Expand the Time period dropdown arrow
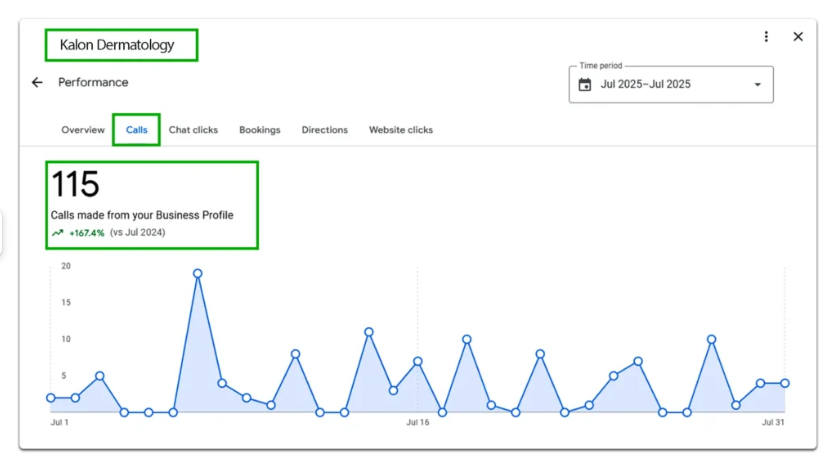 [757, 85]
